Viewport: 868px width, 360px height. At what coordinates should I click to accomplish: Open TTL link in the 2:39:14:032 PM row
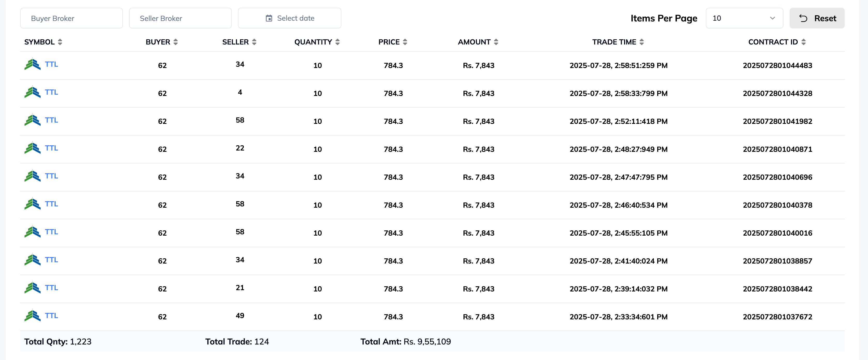51,288
